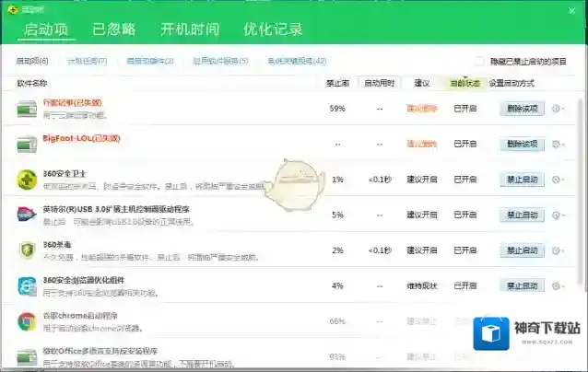The width and height of the screenshot is (588, 372).
Task: Open gear dropdown for the 360安全浏览器 row
Action: pyautogui.click(x=558, y=286)
